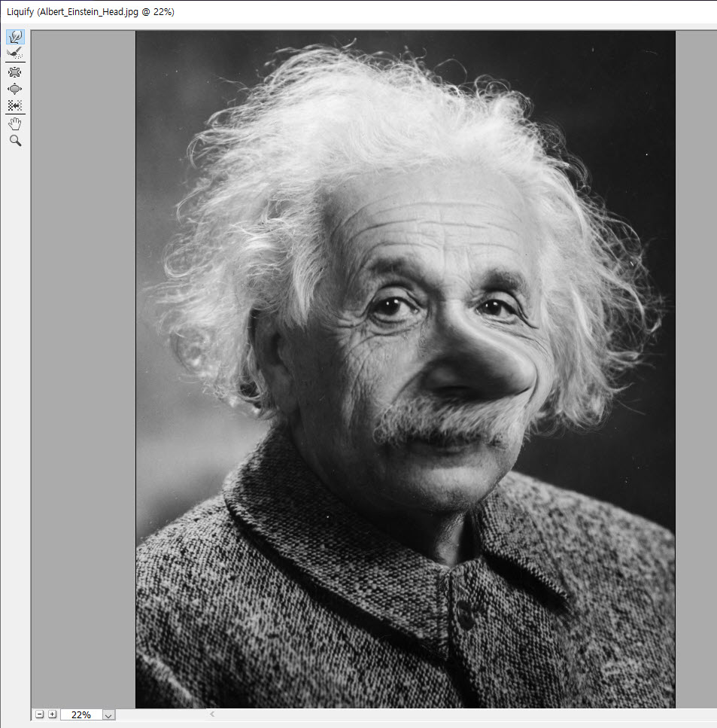This screenshot has height=728, width=717.
Task: Zoom in with the plus button
Action: 53,714
